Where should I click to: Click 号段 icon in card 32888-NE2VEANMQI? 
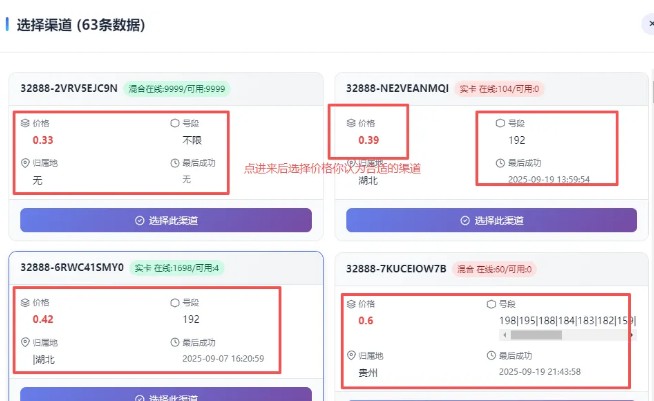click(501, 123)
